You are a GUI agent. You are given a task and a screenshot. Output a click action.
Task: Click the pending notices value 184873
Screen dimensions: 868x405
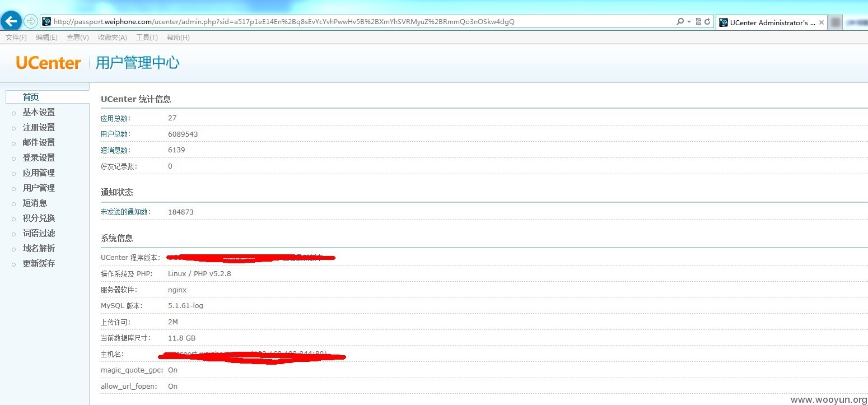point(181,212)
